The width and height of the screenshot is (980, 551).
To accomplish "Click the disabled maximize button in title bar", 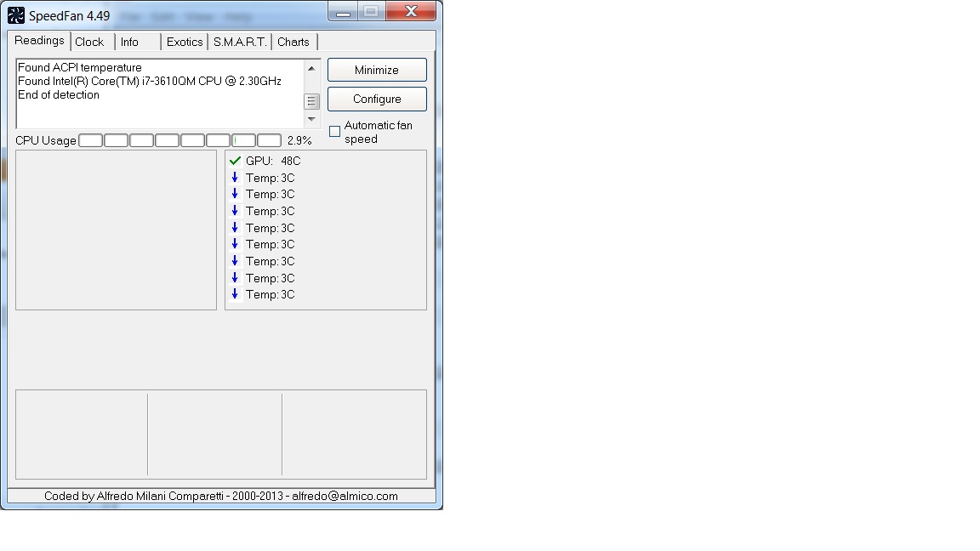I will (x=371, y=11).
